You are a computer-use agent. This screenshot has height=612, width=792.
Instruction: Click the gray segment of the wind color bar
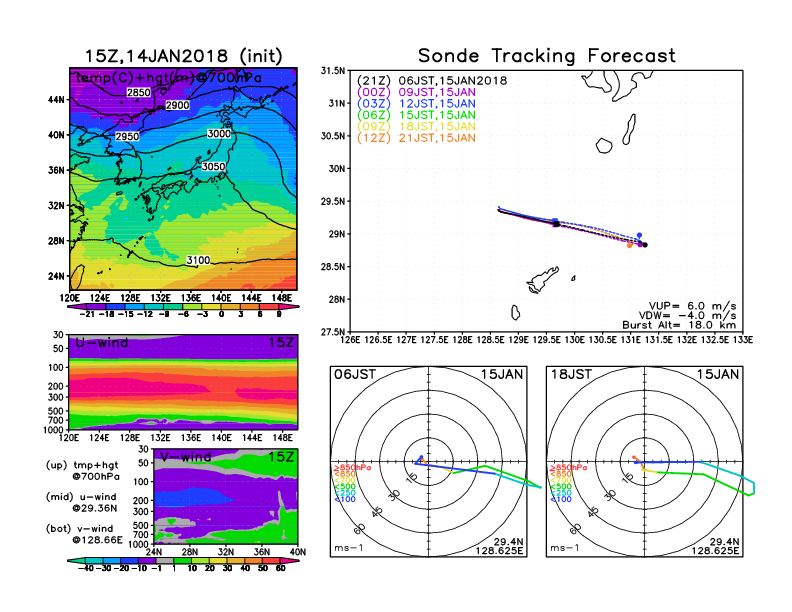pyautogui.click(x=164, y=560)
